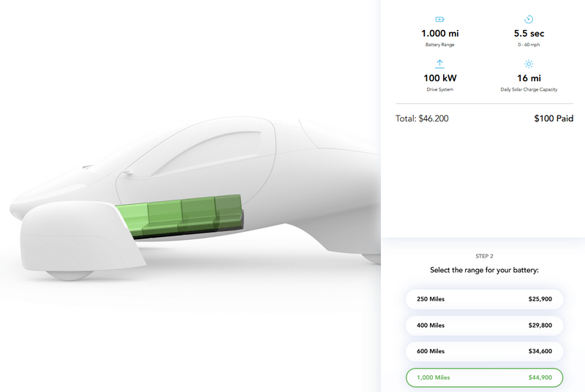
Task: Click the Total: $46.200 text
Action: pyautogui.click(x=422, y=118)
